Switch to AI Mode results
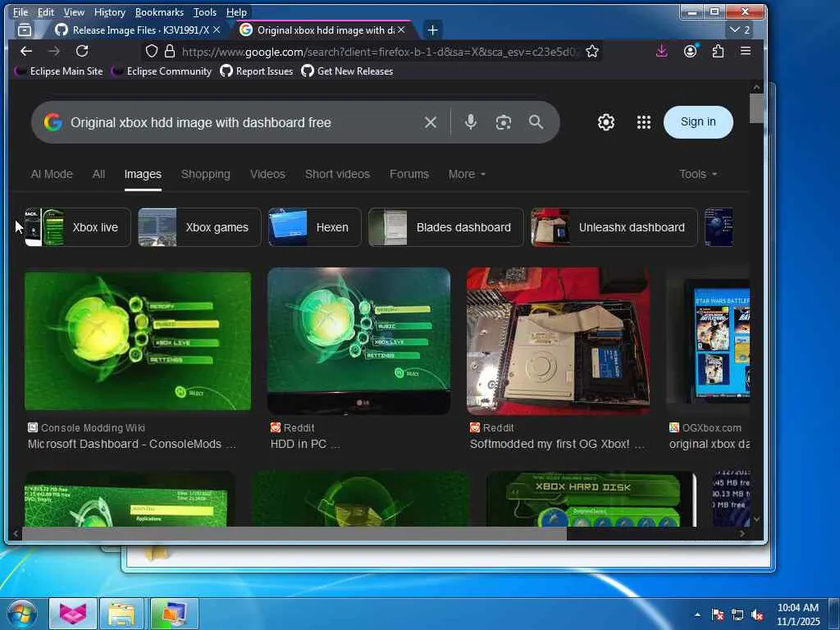This screenshot has height=630, width=840. click(x=52, y=174)
